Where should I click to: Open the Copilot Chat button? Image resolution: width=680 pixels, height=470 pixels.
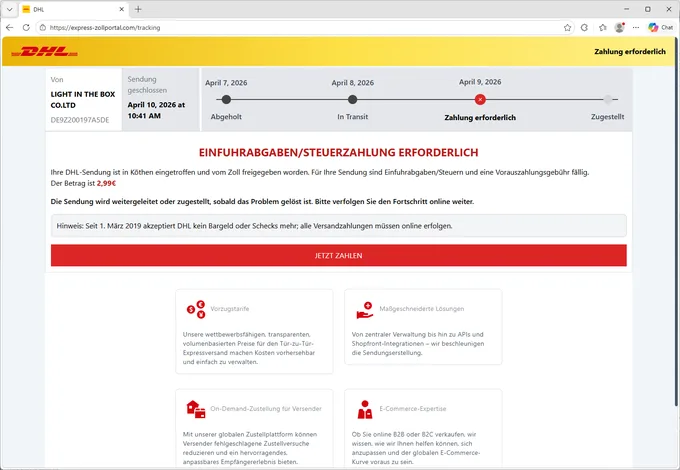coord(660,27)
